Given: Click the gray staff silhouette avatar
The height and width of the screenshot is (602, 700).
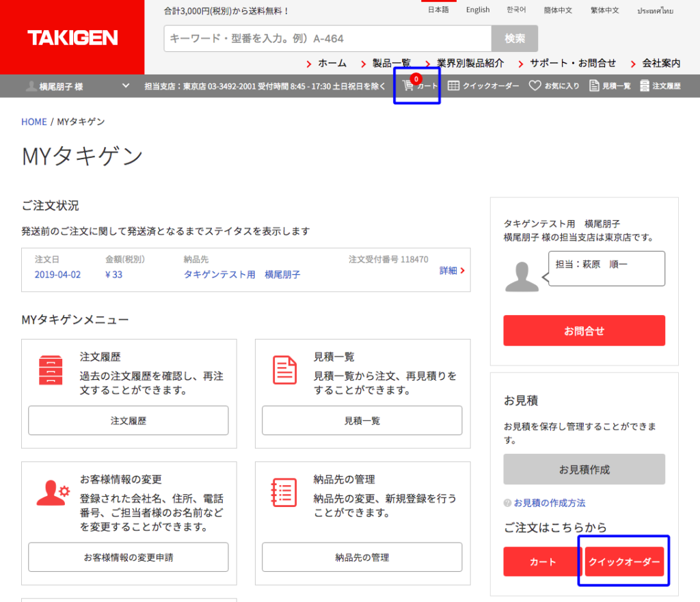Looking at the screenshot, I should coord(522,277).
